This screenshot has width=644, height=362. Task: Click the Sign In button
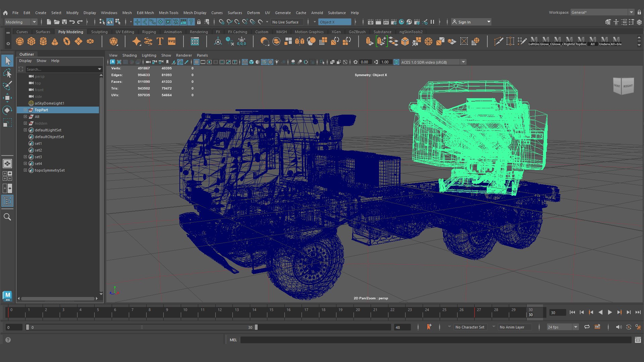471,22
